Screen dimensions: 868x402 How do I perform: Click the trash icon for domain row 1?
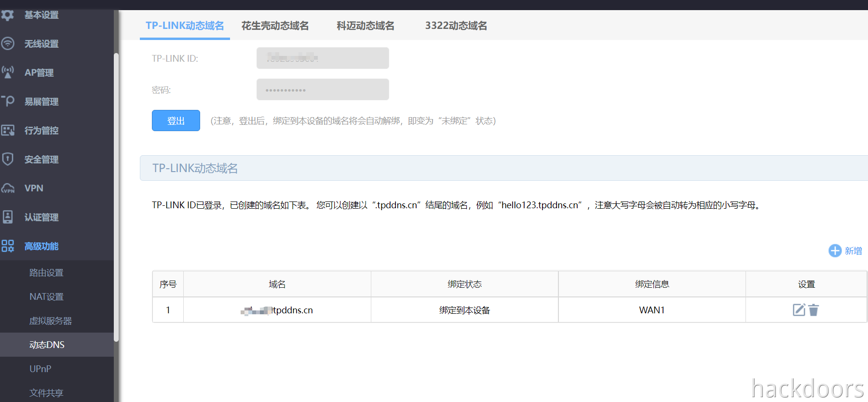[x=814, y=310]
